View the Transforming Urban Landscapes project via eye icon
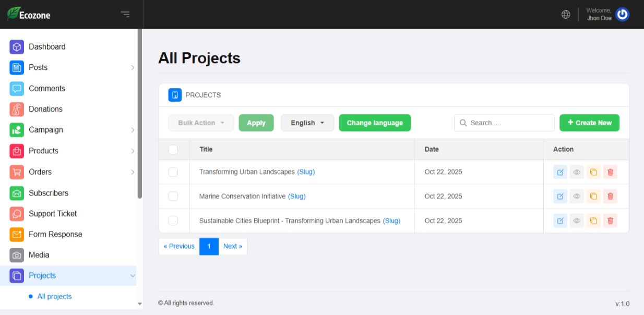Image resolution: width=644 pixels, height=315 pixels. pyautogui.click(x=577, y=172)
